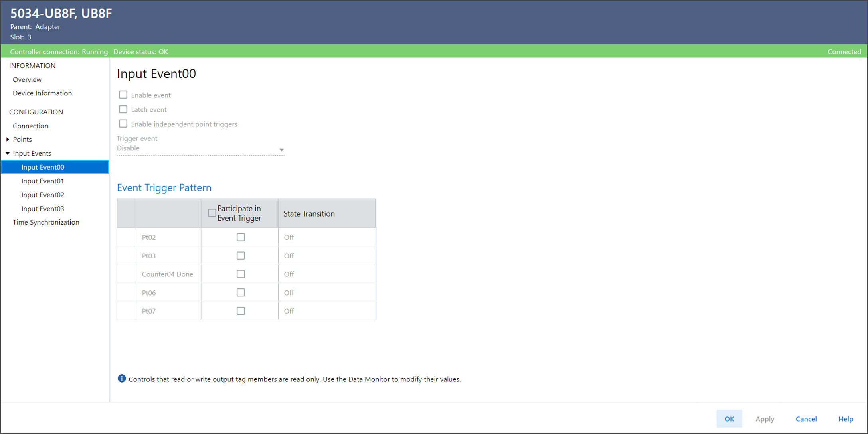Open Help for this dialog
Image resolution: width=868 pixels, height=434 pixels.
coord(845,419)
